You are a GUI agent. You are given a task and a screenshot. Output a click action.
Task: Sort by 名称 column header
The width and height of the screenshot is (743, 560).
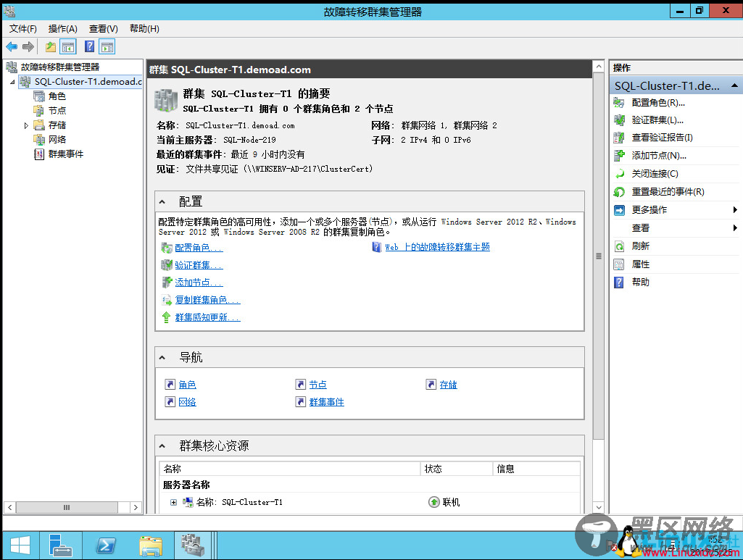[289, 469]
